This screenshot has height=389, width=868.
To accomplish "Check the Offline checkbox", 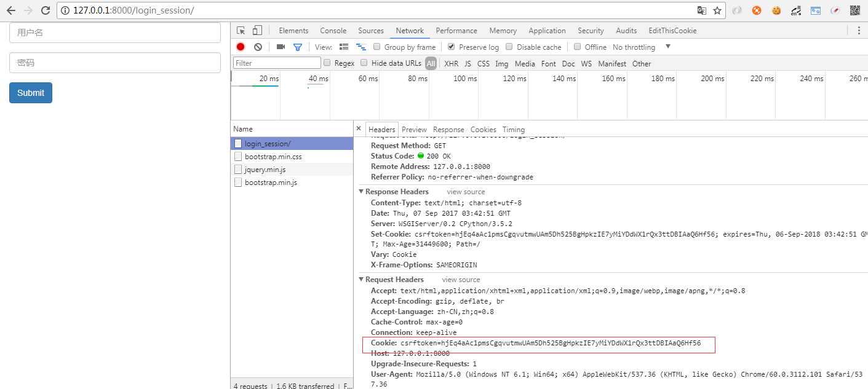I will (x=577, y=47).
